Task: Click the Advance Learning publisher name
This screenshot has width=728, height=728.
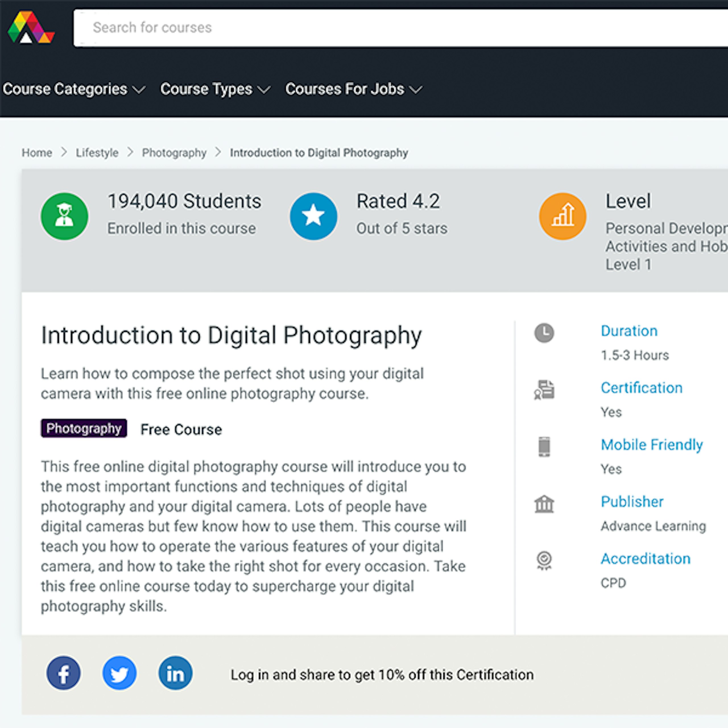Action: pyautogui.click(x=653, y=526)
